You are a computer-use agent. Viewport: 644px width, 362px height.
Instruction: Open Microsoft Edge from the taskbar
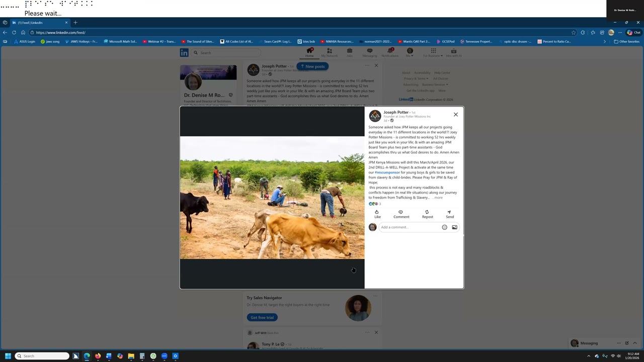click(87, 356)
